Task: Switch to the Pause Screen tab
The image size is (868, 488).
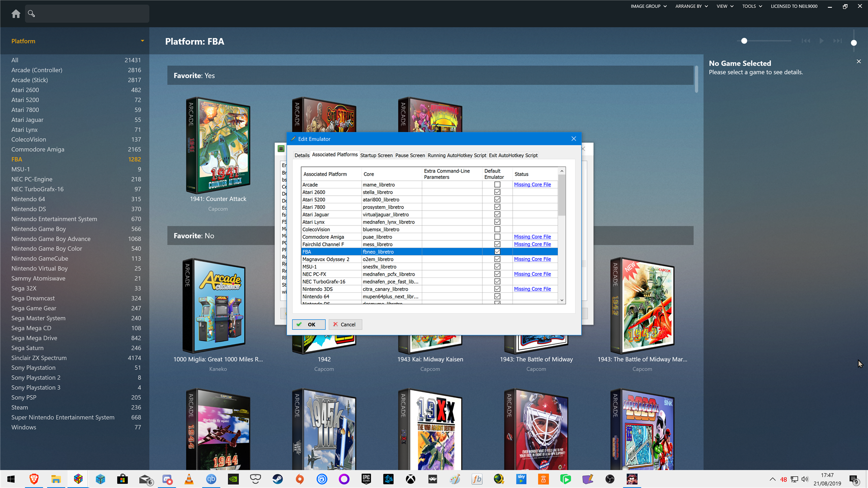Action: [x=410, y=155]
